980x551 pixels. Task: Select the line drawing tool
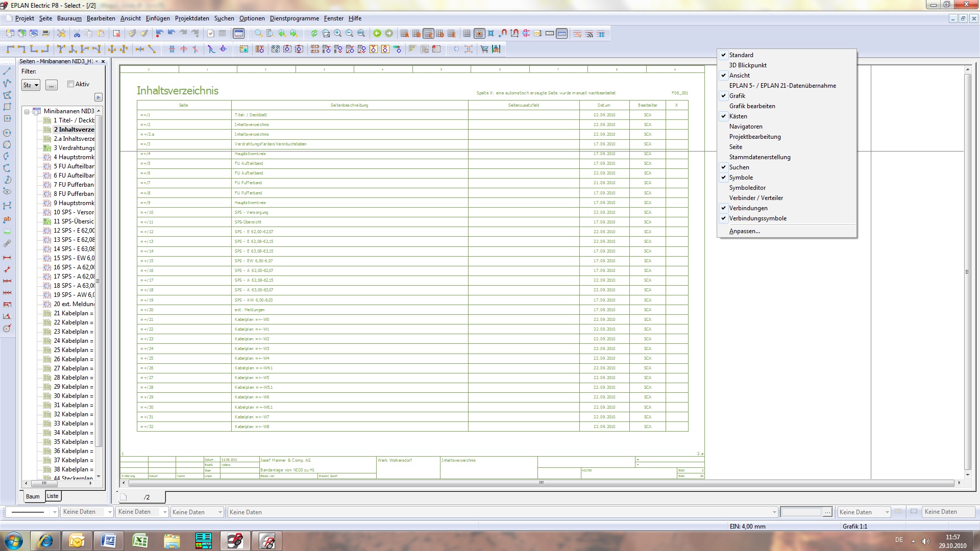[x=7, y=71]
